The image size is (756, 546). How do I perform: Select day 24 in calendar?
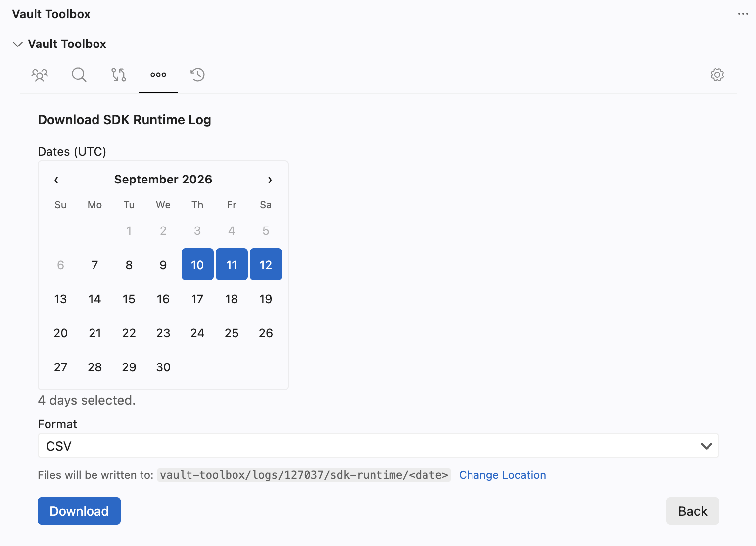coord(197,333)
